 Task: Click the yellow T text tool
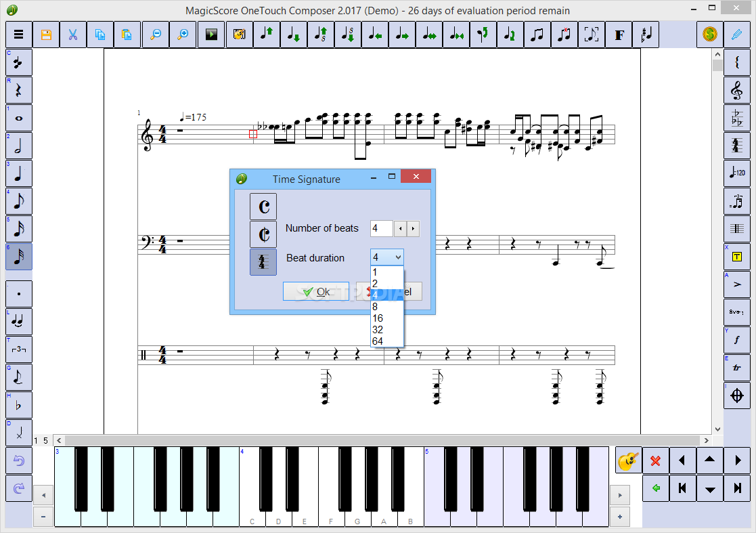(x=737, y=257)
